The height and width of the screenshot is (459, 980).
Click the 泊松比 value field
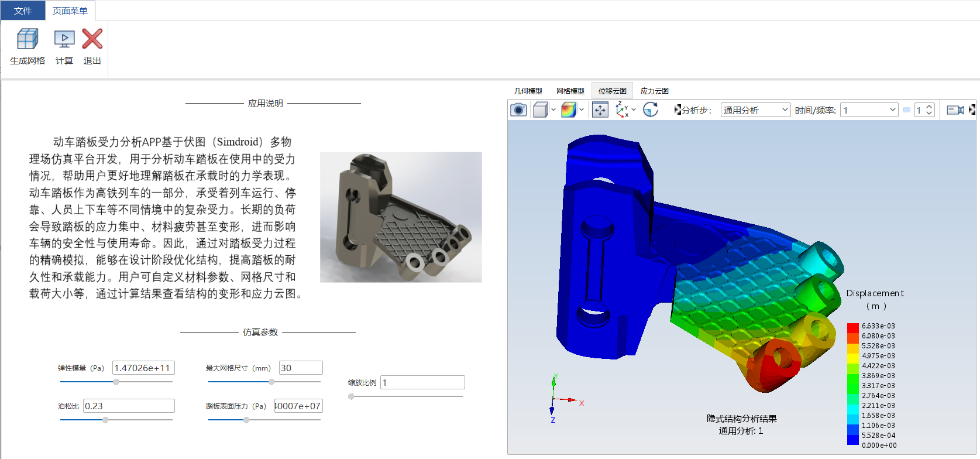(x=129, y=406)
